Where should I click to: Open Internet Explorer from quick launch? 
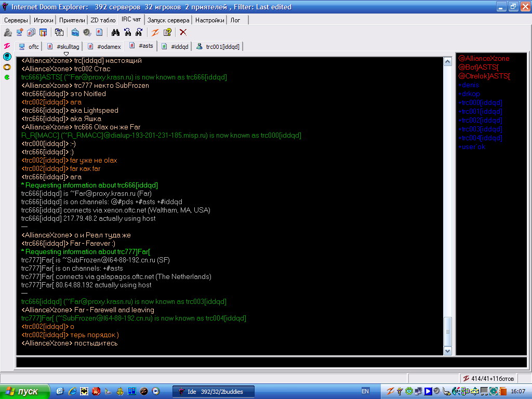(x=72, y=391)
